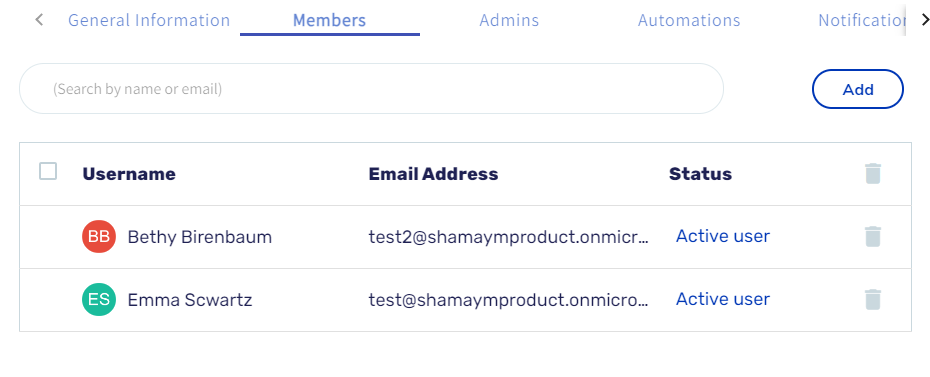The height and width of the screenshot is (377, 930).
Task: Tick the select-all checkbox beside Username
Action: [48, 171]
